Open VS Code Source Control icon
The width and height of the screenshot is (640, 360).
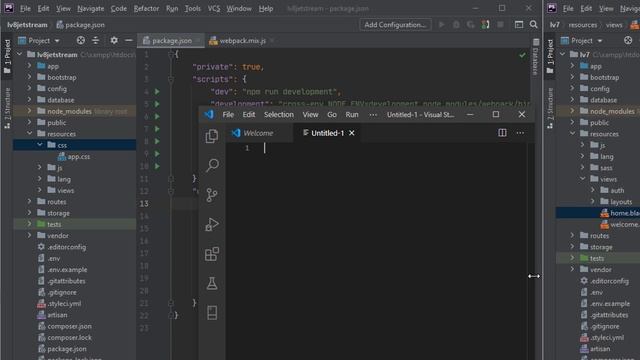coord(212,195)
